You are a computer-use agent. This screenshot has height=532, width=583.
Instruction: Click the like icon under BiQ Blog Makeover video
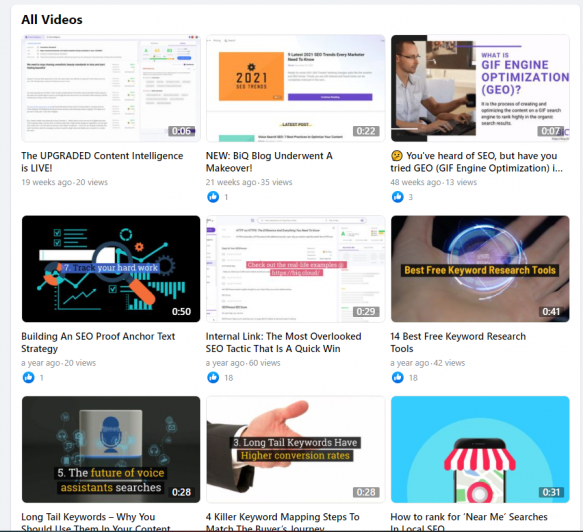pos(213,197)
